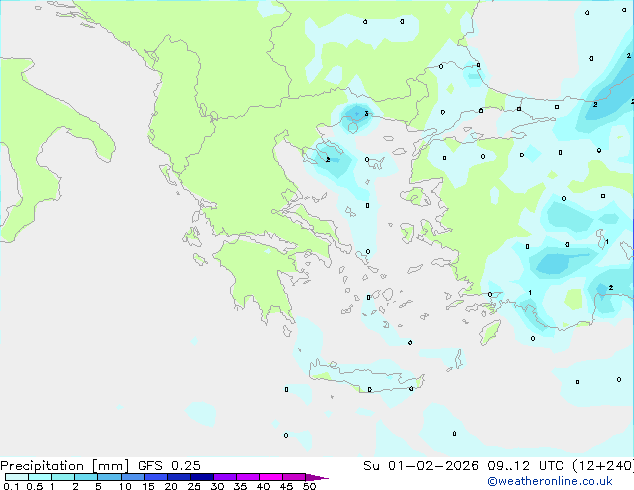
Task: Click the legend label '20'
Action: point(171,486)
